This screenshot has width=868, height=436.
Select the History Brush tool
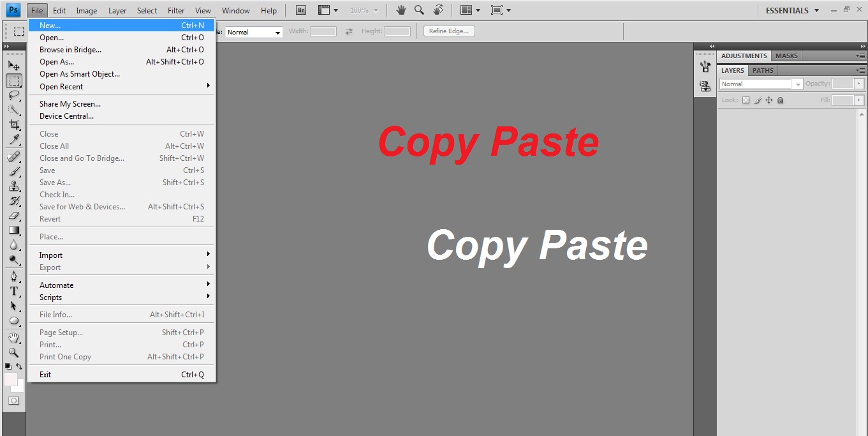tap(13, 201)
